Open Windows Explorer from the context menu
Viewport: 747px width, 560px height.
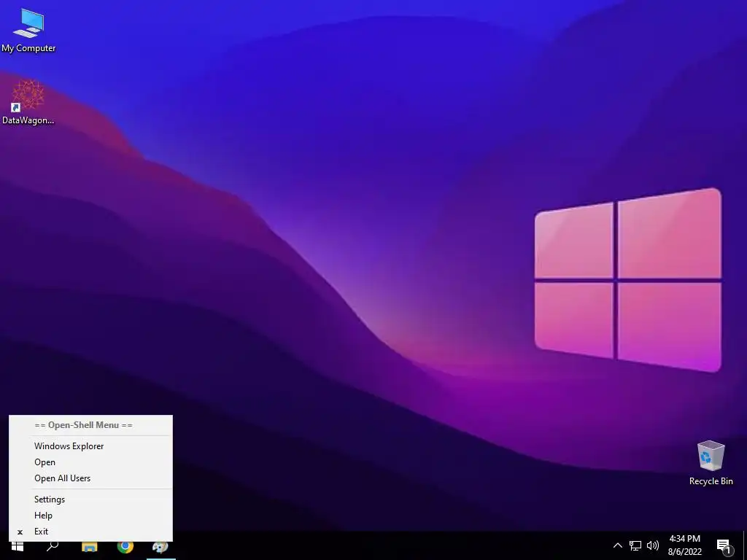coord(90,446)
